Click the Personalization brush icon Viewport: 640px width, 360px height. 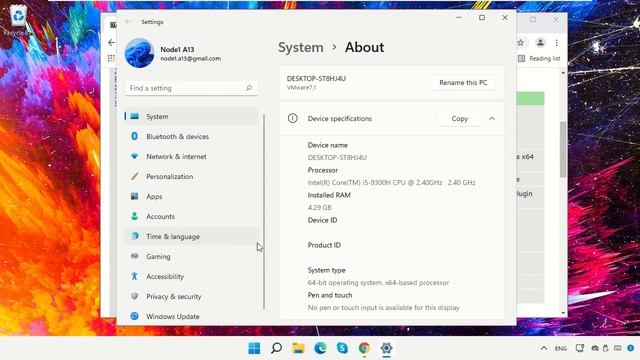point(134,176)
